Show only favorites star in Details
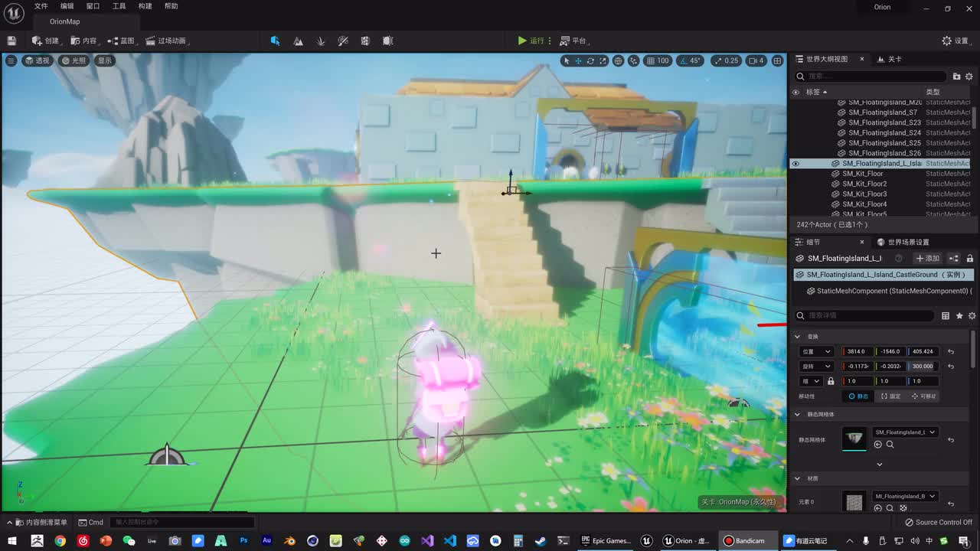The image size is (980, 551). tap(959, 315)
